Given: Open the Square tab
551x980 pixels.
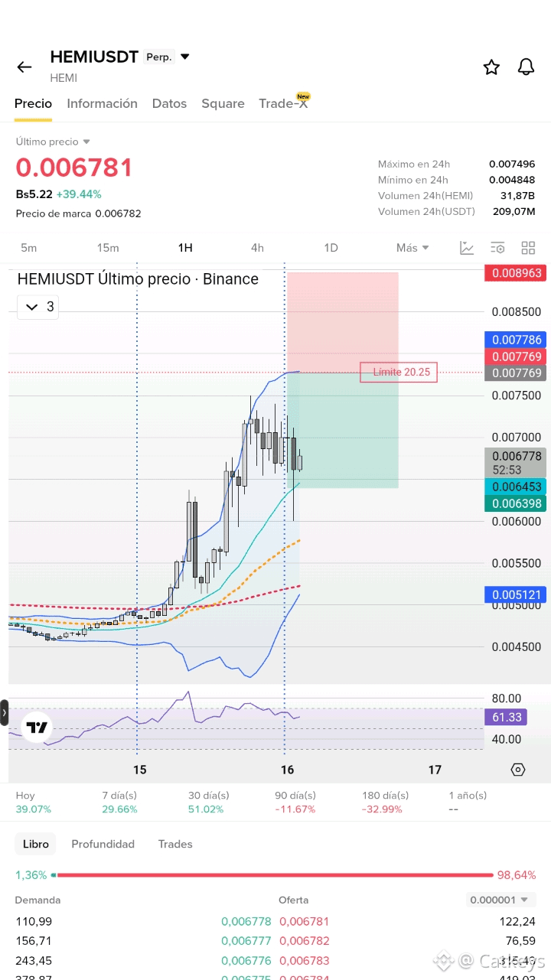Looking at the screenshot, I should (223, 103).
